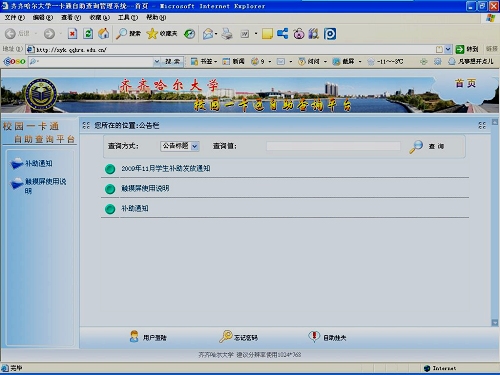The width and height of the screenshot is (500, 375).
Task: Click the Mail envelope toolbar icon
Action: [208, 33]
